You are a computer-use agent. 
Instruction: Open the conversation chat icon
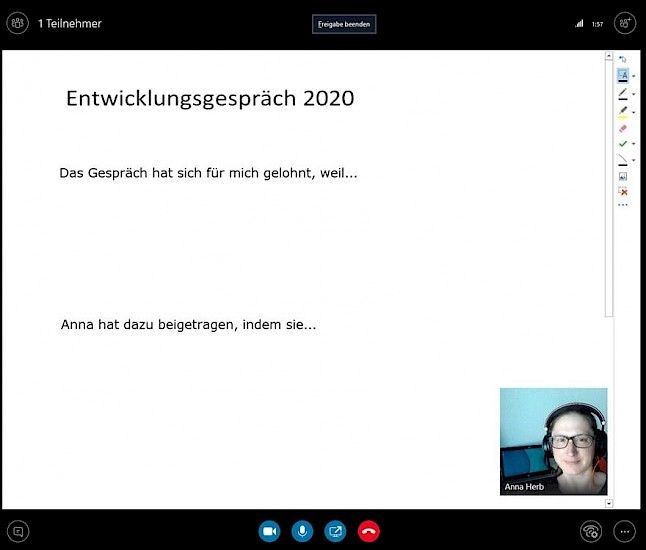(x=18, y=531)
